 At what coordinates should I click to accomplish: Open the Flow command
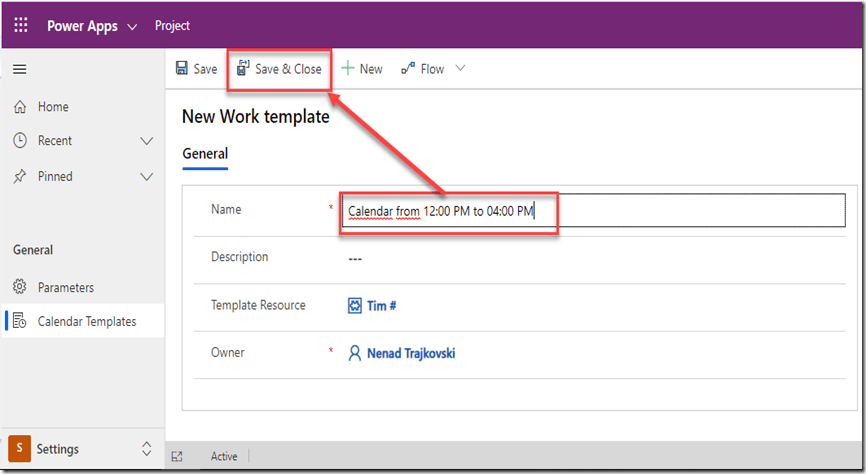[x=423, y=69]
